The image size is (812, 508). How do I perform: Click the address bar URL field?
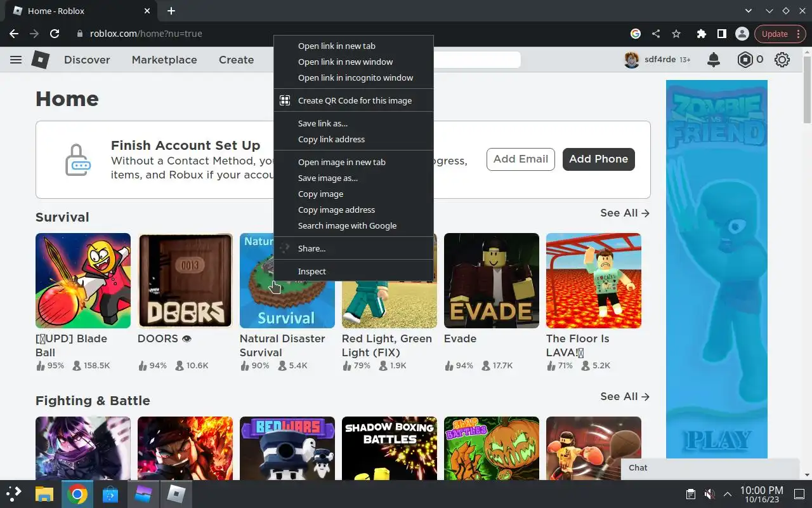[x=349, y=34]
